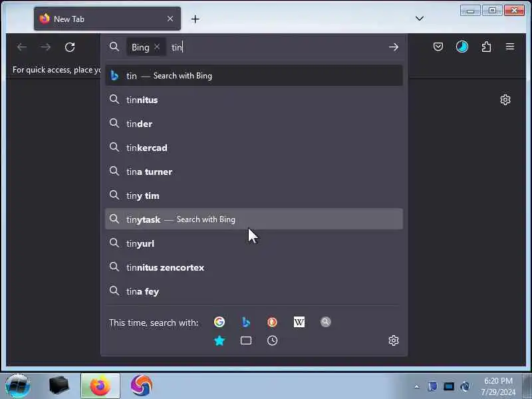Go forward using the forward arrow
This screenshot has width=532, height=399.
45,47
